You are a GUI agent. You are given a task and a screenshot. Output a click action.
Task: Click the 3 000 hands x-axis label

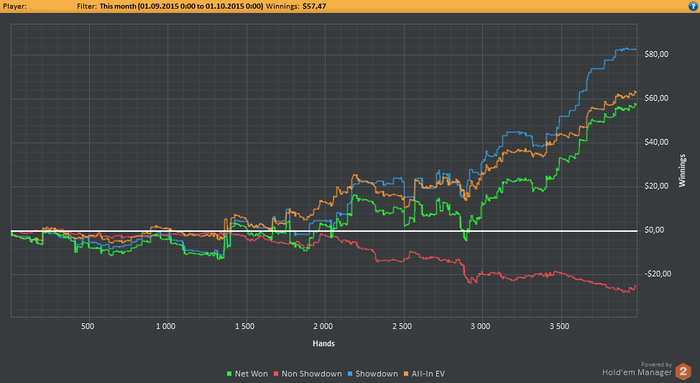[x=481, y=326]
